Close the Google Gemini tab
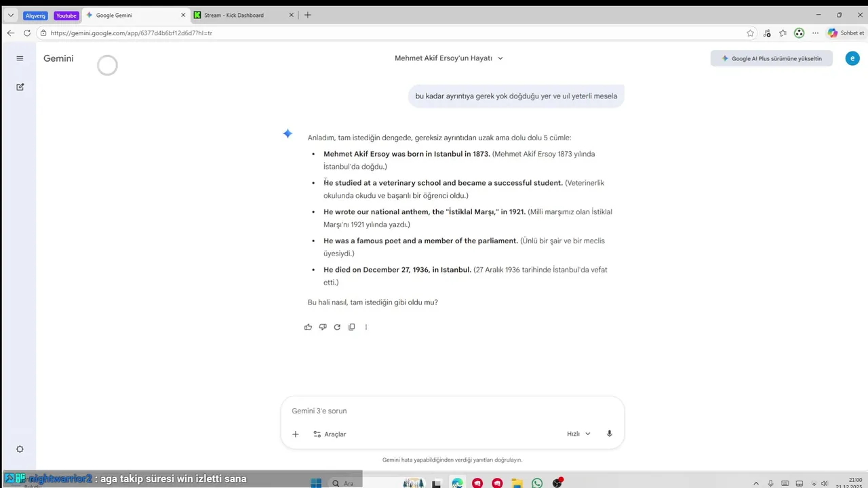The image size is (868, 488). point(183,15)
